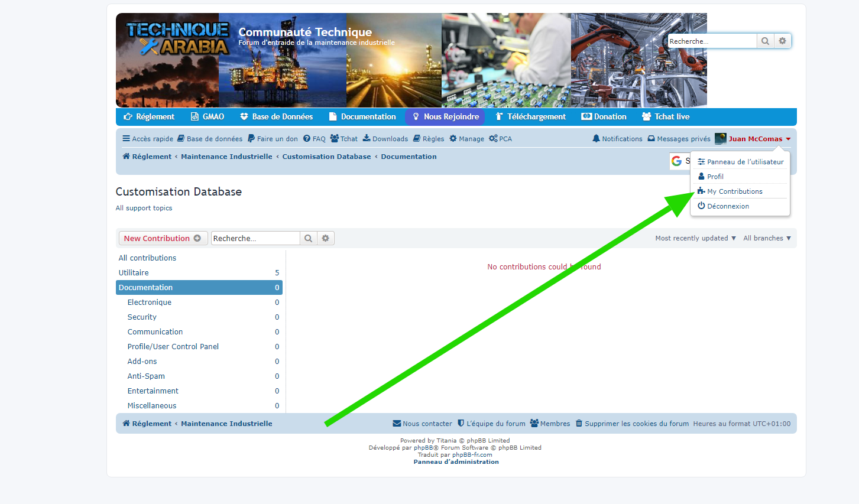This screenshot has height=504, width=859.
Task: Open Downloads from quick links bar
Action: pos(385,139)
